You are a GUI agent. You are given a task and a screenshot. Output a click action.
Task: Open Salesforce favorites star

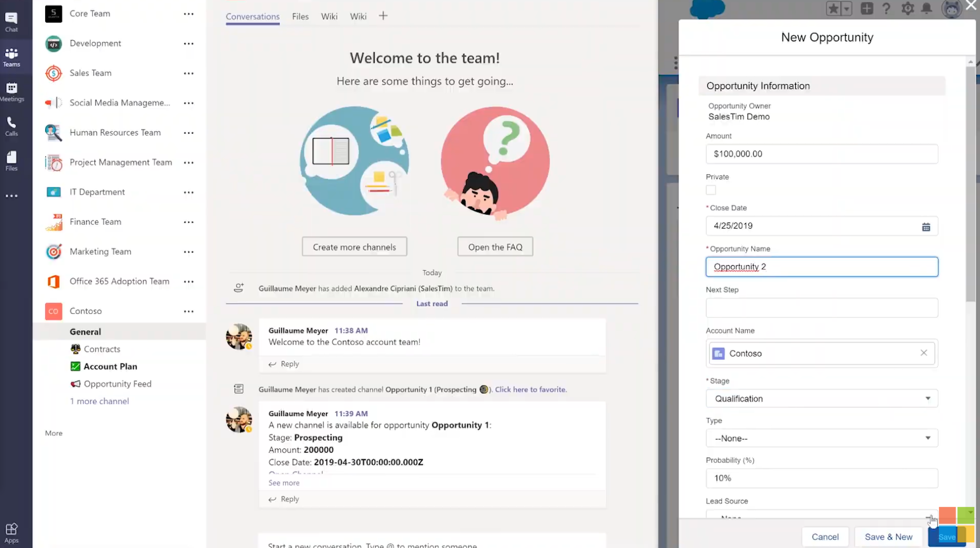[x=833, y=9]
